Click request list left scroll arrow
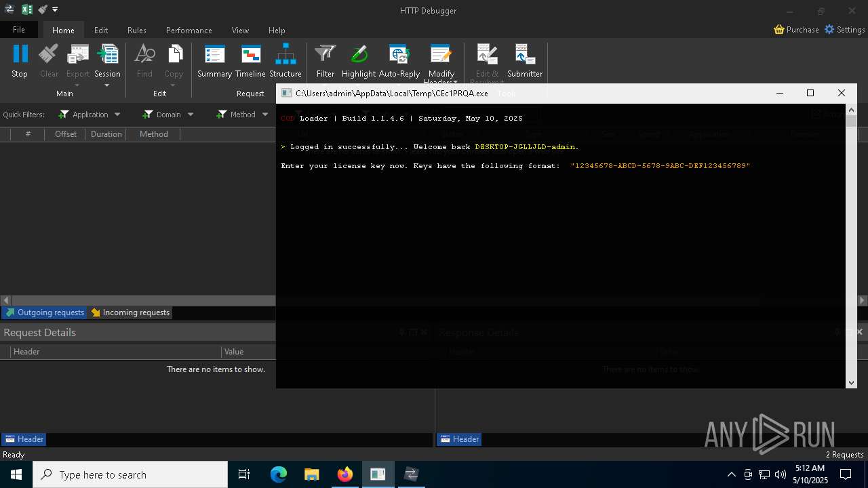The height and width of the screenshot is (488, 868). pos(6,300)
